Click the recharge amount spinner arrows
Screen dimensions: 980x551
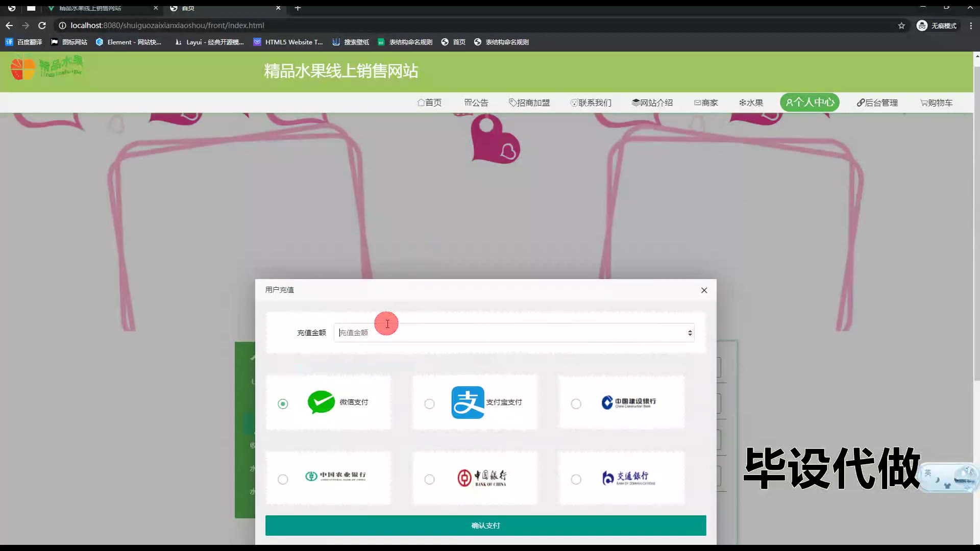click(x=690, y=333)
